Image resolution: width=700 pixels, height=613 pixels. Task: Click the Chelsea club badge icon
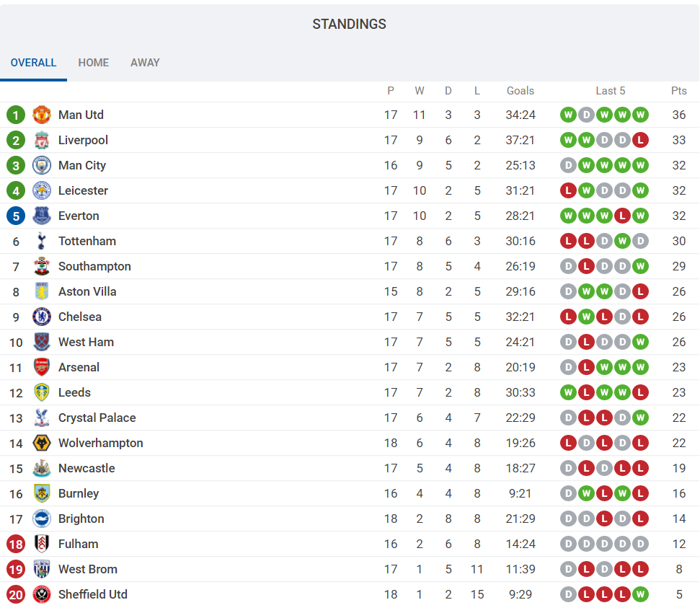point(42,317)
